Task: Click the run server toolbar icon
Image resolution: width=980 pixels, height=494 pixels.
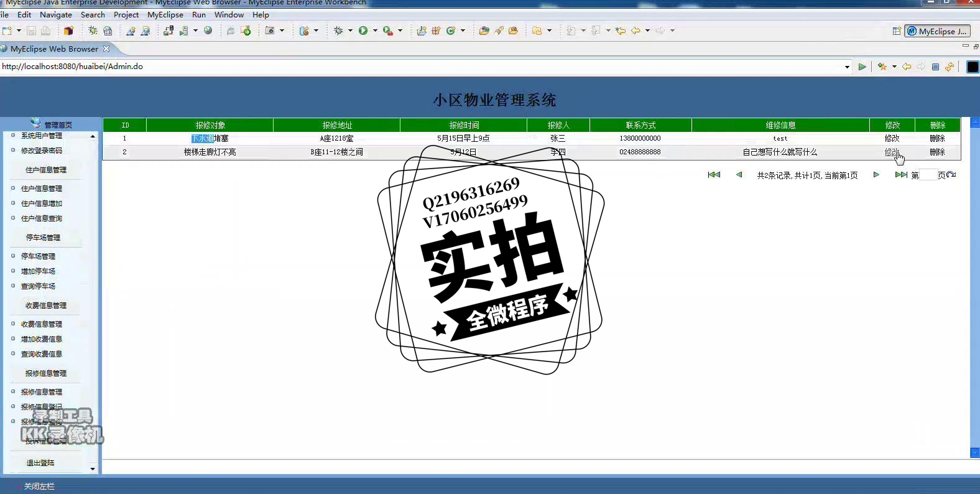Action: (x=184, y=30)
